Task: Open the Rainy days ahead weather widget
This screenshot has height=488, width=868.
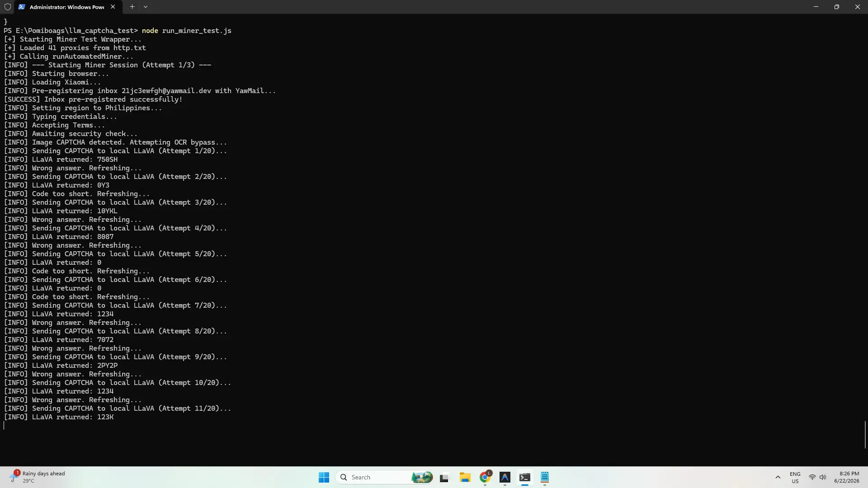Action: (x=38, y=477)
